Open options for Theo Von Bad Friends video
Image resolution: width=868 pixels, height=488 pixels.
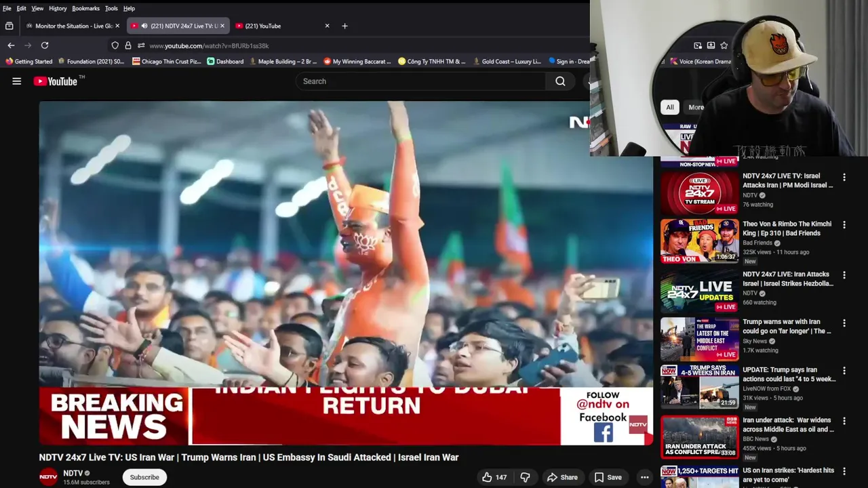844,225
